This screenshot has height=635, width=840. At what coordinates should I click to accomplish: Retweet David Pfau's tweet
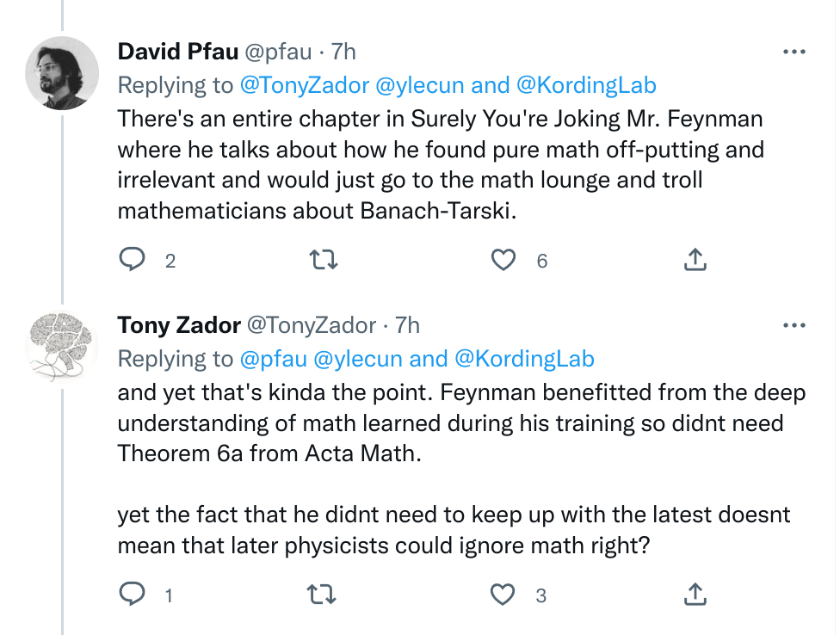tap(323, 260)
